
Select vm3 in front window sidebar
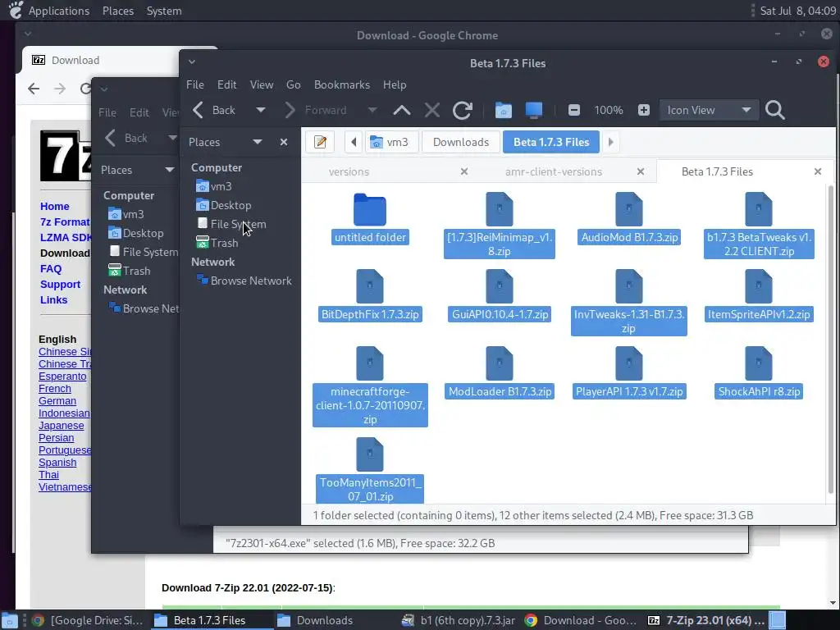click(x=214, y=186)
